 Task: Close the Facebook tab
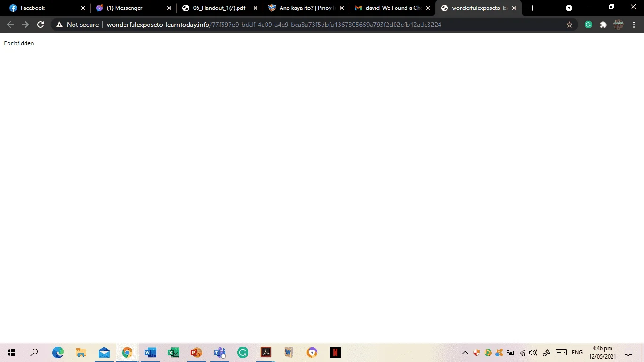point(83,8)
